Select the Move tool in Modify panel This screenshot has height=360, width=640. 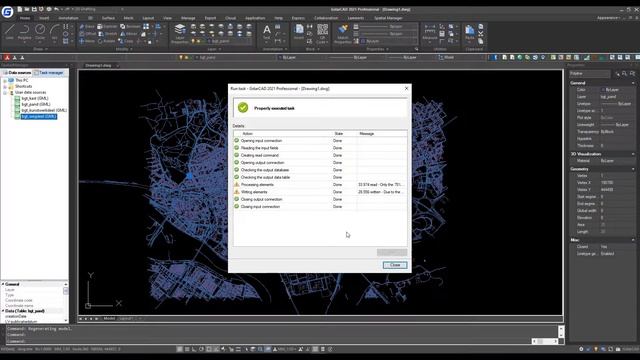pyautogui.click(x=87, y=41)
